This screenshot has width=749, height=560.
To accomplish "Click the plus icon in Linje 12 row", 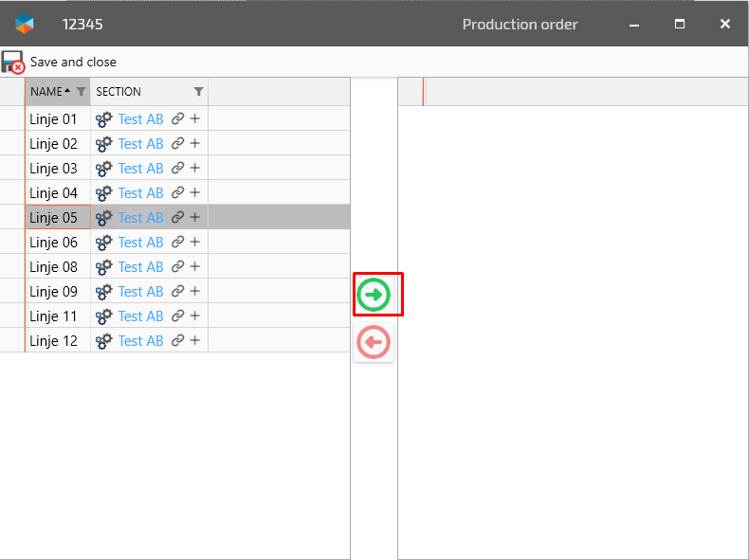I will (194, 341).
